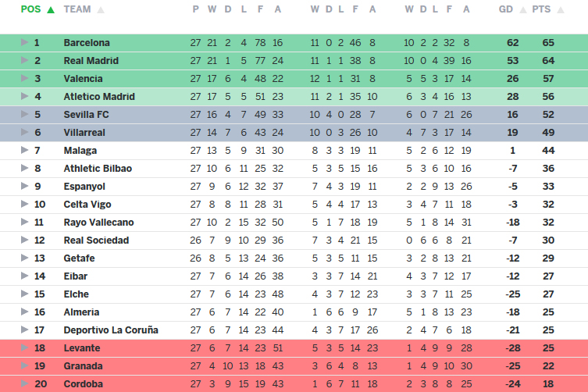Expand the Cordoba row details
Viewport: 588px width, 392px height.
click(24, 383)
